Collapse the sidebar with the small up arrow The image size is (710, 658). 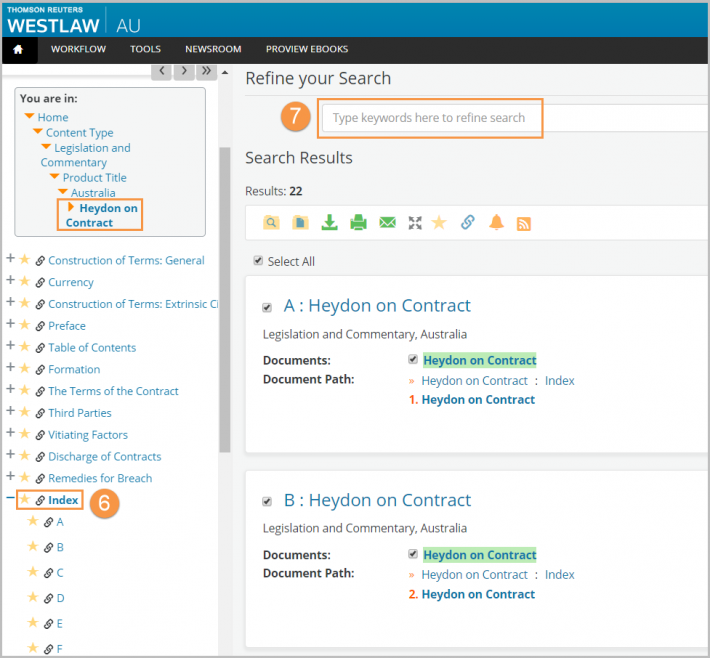coord(225,72)
